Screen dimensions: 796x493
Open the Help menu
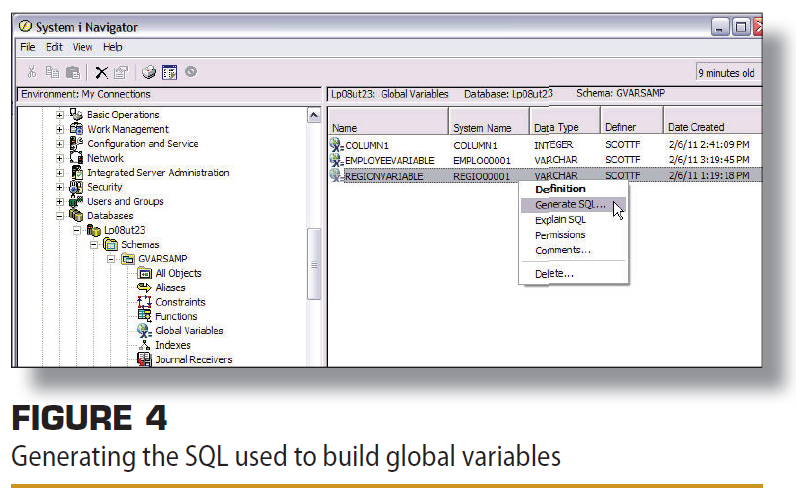coord(113,47)
